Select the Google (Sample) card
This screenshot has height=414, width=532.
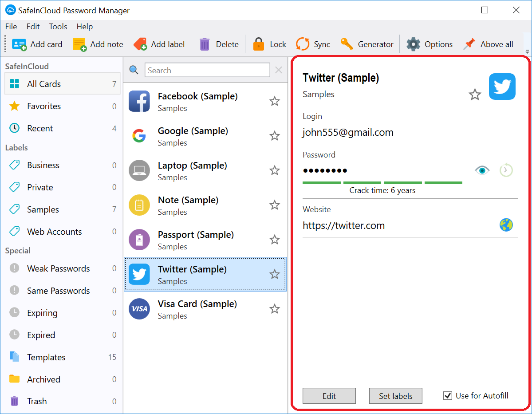pyautogui.click(x=205, y=136)
